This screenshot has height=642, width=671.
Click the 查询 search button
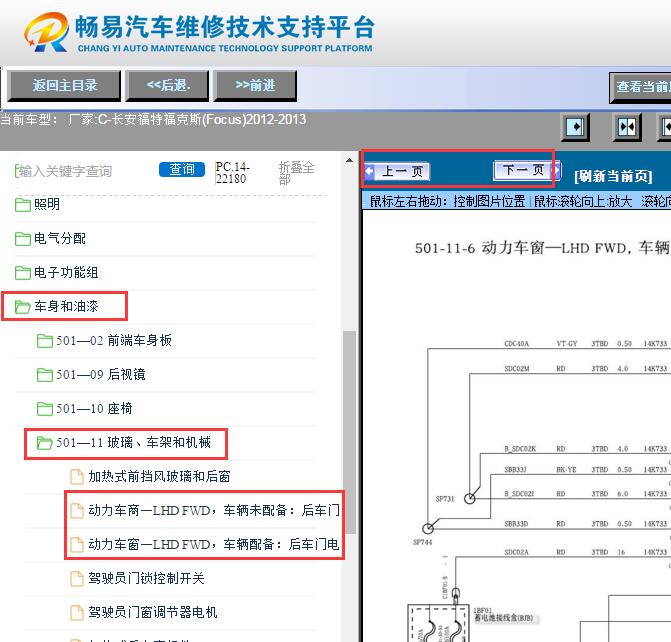point(182,169)
